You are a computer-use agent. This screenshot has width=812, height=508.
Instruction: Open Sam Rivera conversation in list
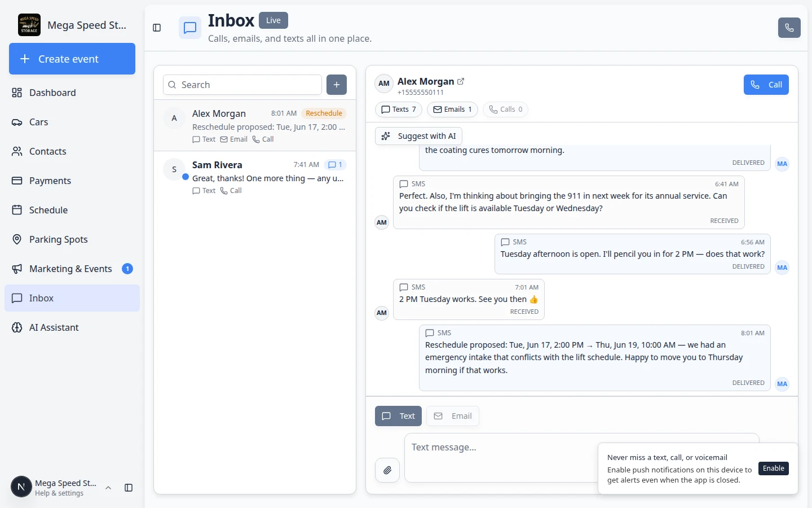click(x=255, y=177)
